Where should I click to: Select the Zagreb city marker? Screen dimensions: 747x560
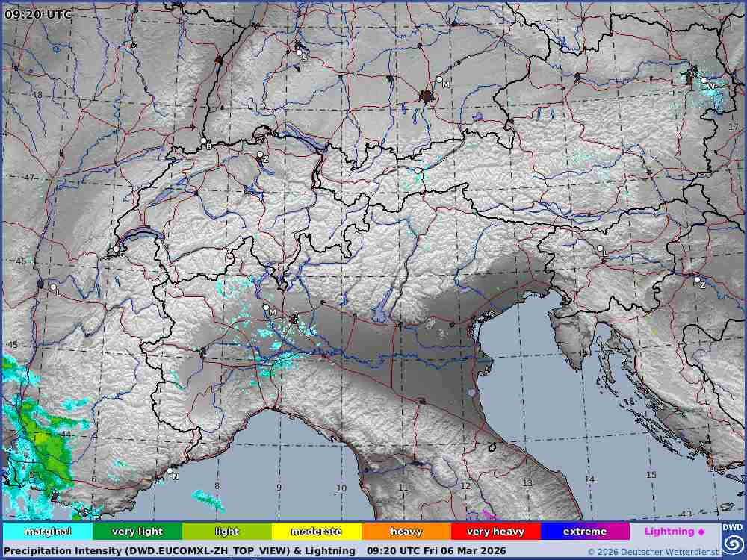pyautogui.click(x=697, y=280)
